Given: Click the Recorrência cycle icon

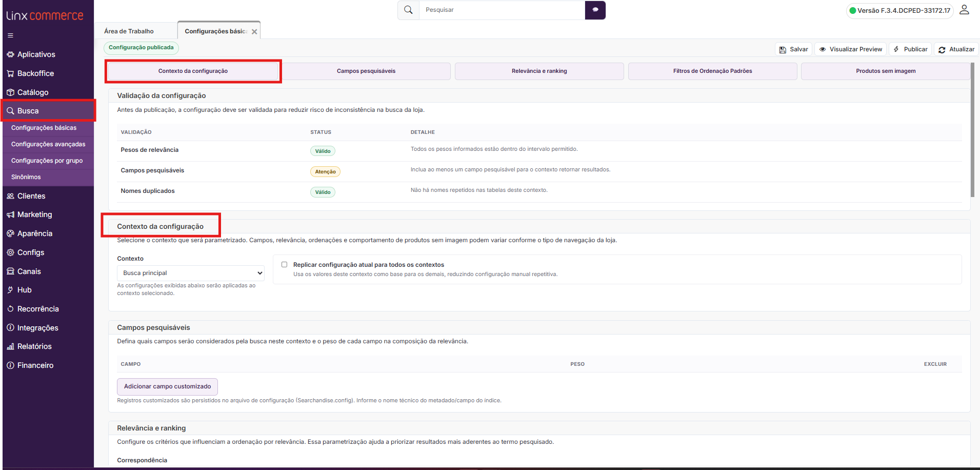Looking at the screenshot, I should tap(10, 309).
